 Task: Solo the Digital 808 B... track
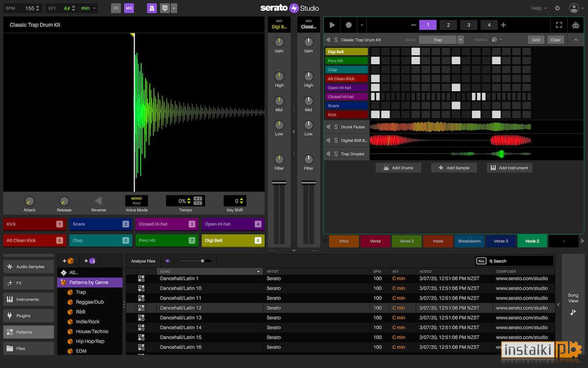pyautogui.click(x=336, y=140)
